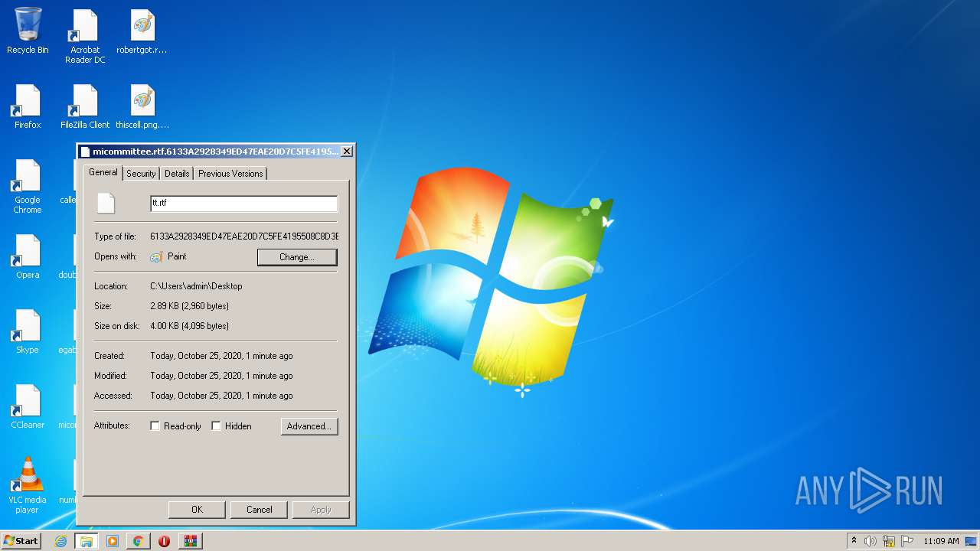
Task: Close the properties dialog window
Action: [347, 152]
